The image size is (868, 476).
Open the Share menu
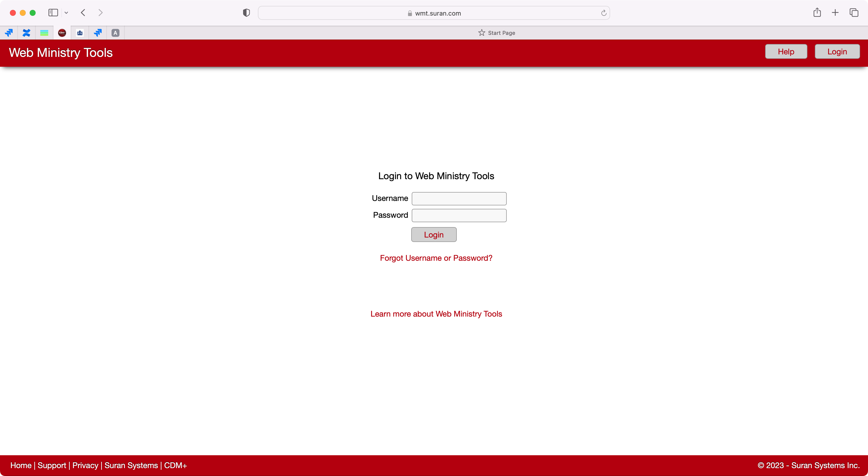point(817,13)
